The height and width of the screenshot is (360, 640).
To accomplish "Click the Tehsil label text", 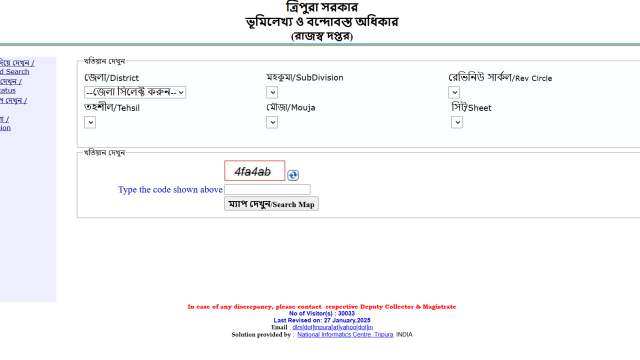I will (112, 107).
